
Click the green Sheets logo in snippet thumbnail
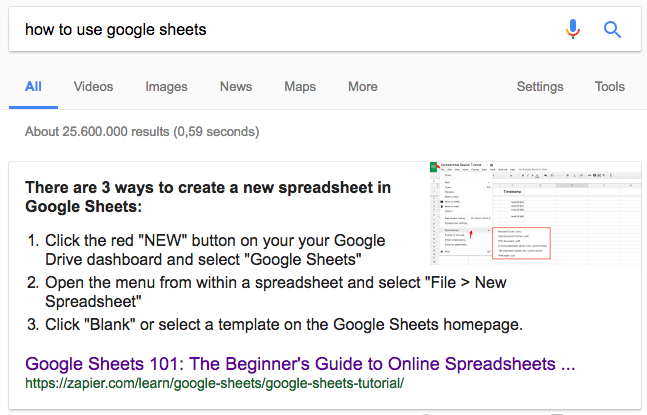coord(431,167)
